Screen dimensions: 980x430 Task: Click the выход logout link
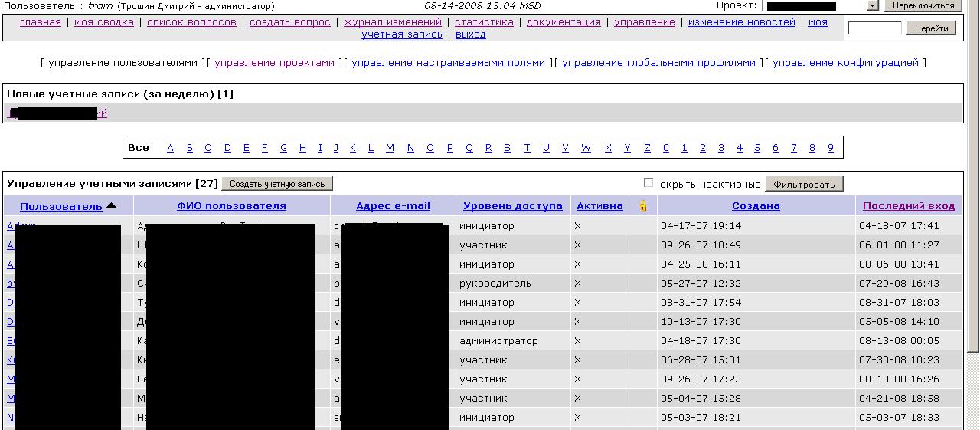(x=470, y=34)
